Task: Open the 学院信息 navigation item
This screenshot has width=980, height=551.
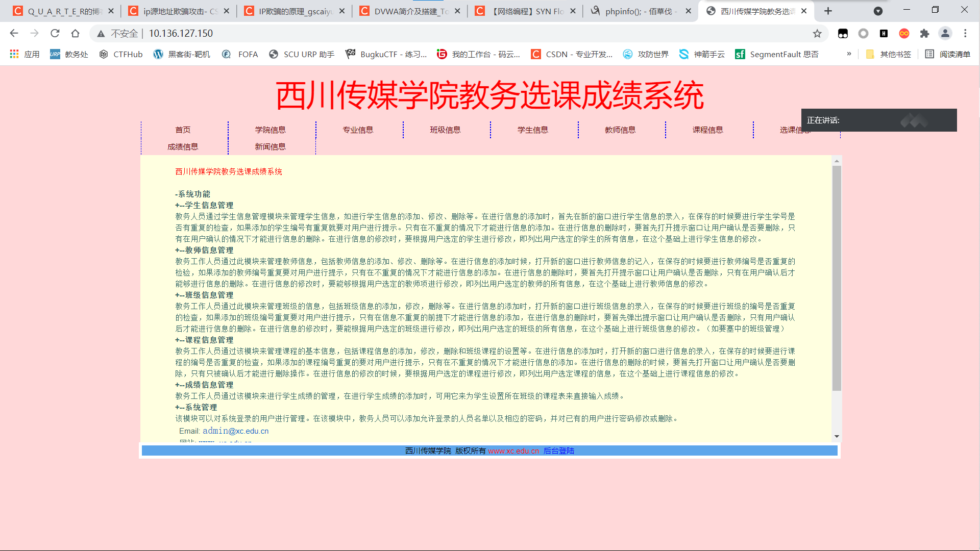Action: (271, 130)
